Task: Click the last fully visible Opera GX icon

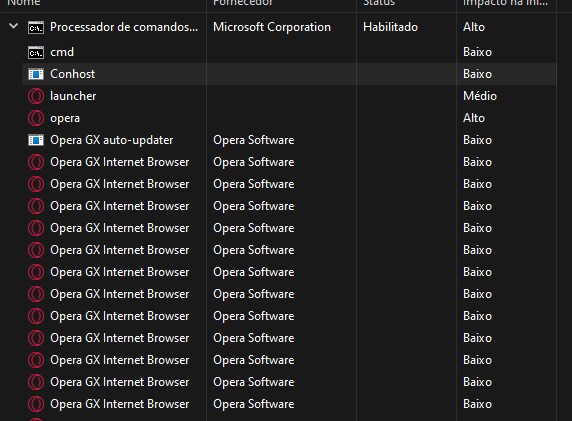Action: (x=36, y=404)
